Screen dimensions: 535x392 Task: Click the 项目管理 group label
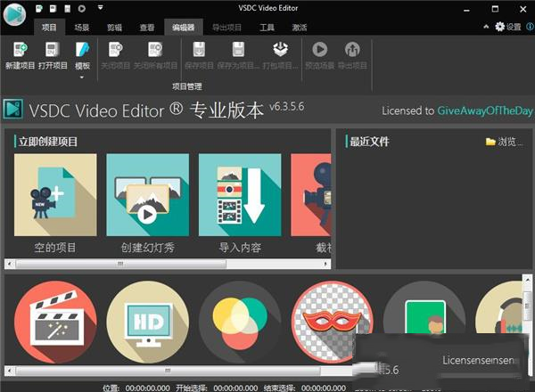(187, 86)
